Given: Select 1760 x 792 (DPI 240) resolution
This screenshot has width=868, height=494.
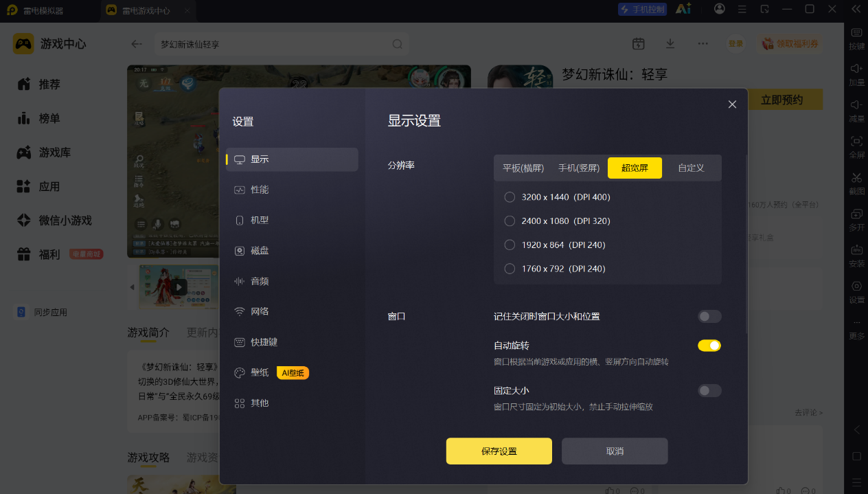Looking at the screenshot, I should (x=555, y=269).
